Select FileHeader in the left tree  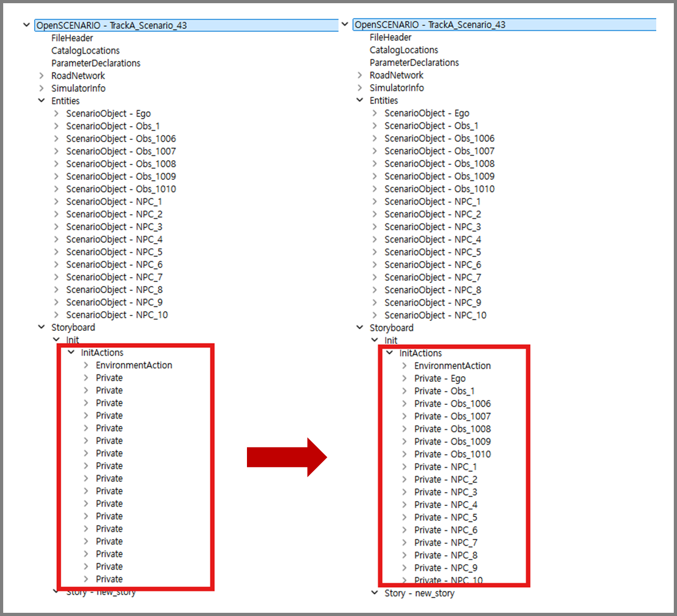pos(72,38)
